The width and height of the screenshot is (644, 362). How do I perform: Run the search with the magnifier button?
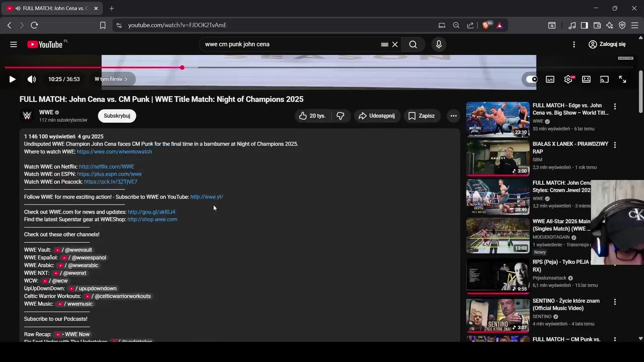point(413,44)
